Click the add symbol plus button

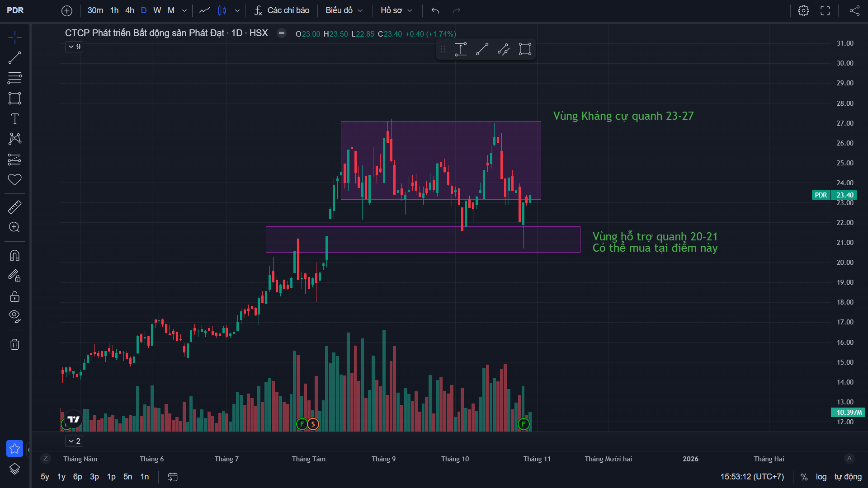tap(67, 10)
